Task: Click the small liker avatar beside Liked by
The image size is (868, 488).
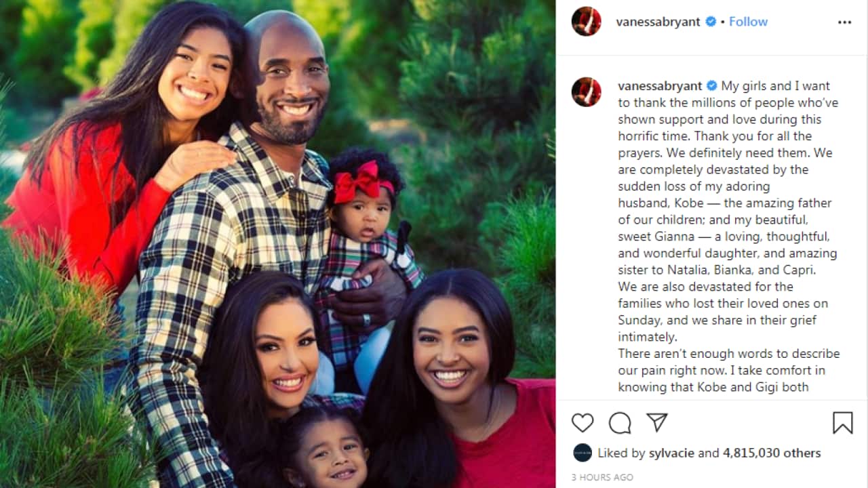Action: pos(582,453)
